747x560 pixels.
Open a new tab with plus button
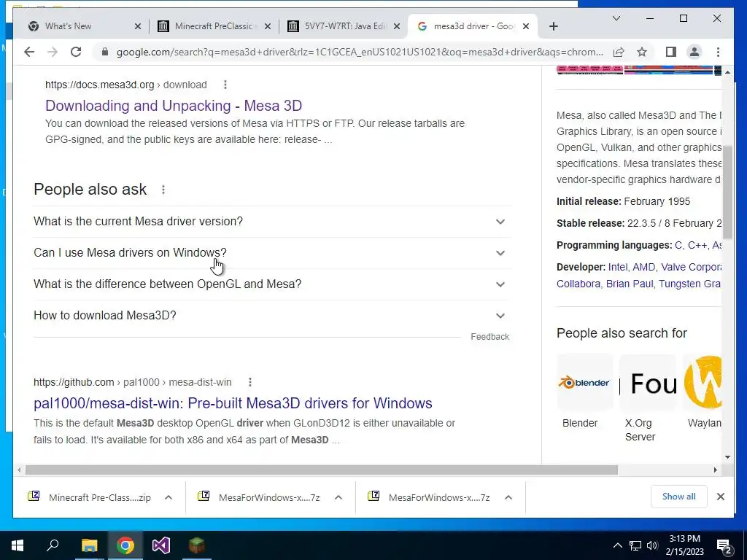553,26
